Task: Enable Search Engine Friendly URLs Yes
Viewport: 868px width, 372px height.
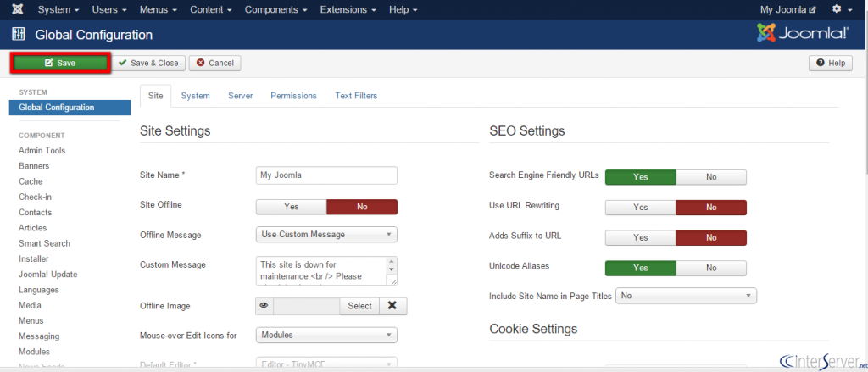Action: coord(641,177)
